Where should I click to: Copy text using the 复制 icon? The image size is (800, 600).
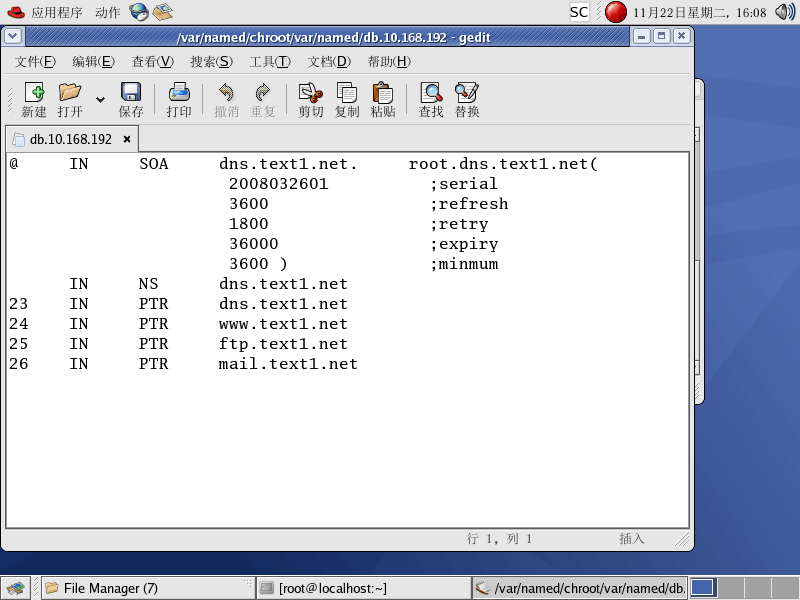tap(347, 100)
